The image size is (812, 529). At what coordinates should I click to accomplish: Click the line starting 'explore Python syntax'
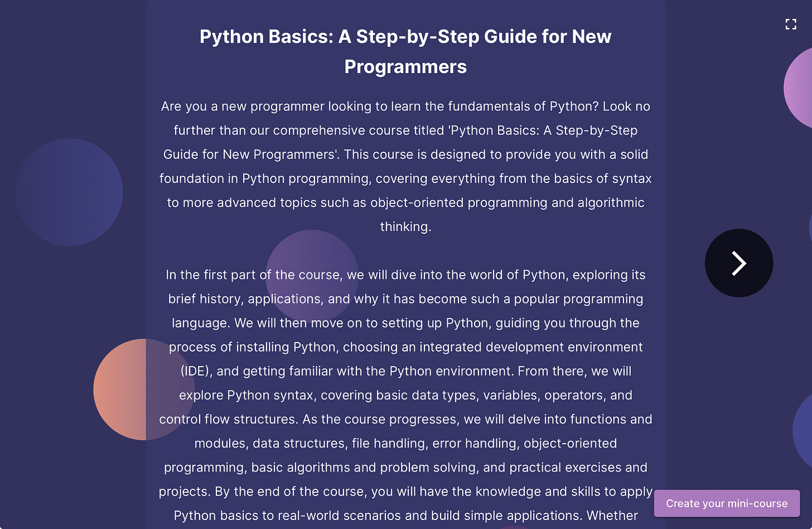coord(405,395)
